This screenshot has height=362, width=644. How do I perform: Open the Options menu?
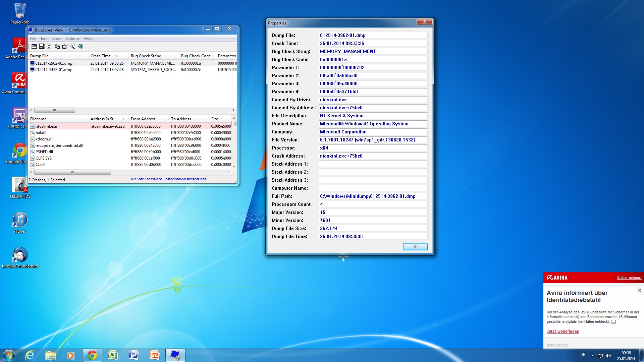coord(72,39)
